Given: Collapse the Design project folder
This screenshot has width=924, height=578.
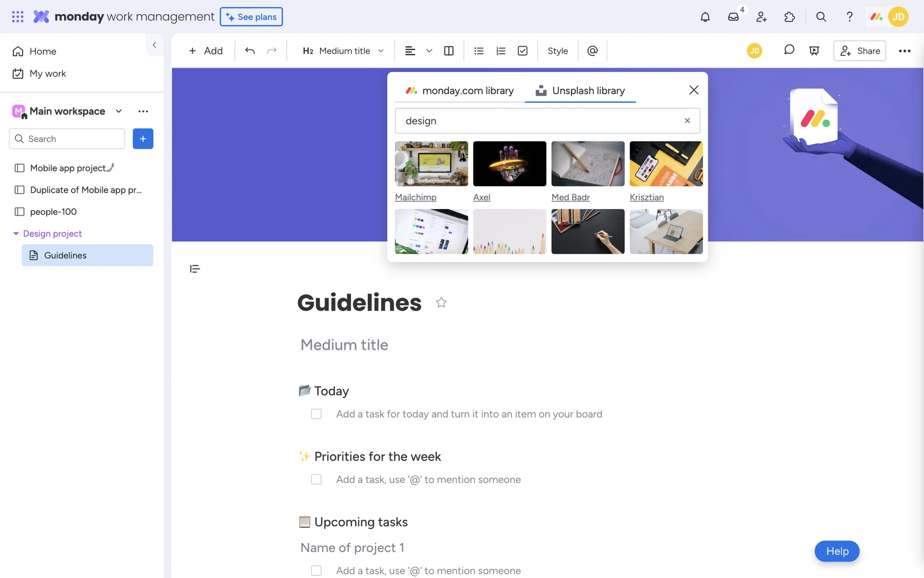Looking at the screenshot, I should pyautogui.click(x=16, y=234).
